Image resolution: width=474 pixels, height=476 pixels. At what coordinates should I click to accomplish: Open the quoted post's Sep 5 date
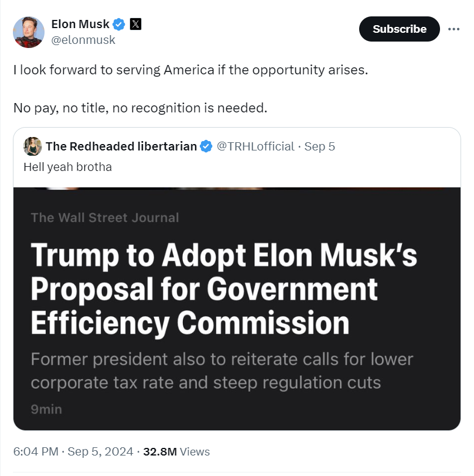[x=319, y=146]
